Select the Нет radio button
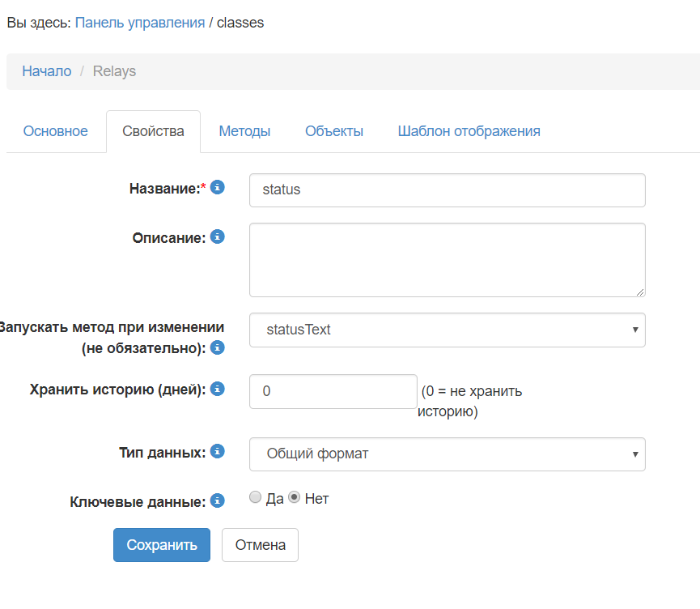 pos(295,498)
